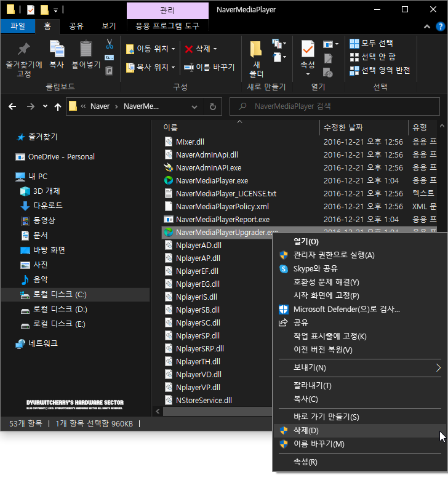
Task: Open the New item dropdown in the ribbon
Action: (279, 44)
